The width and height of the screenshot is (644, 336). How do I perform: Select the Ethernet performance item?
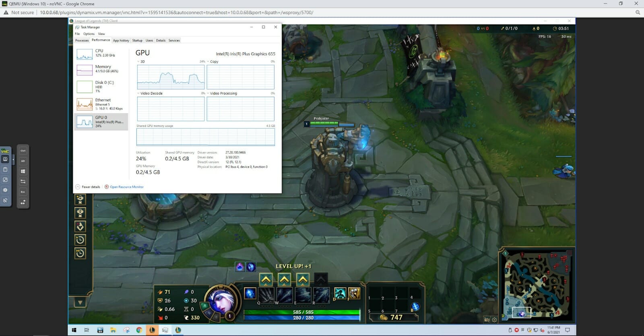pos(101,104)
